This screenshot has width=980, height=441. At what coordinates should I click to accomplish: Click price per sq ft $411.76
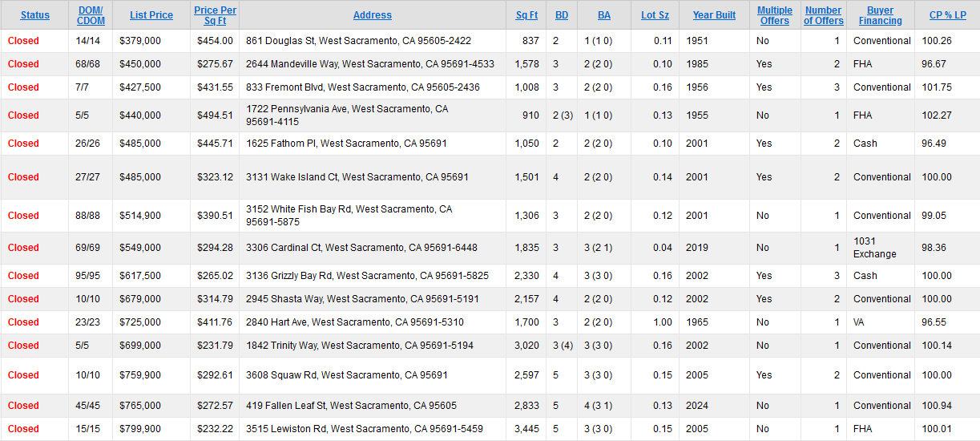216,322
